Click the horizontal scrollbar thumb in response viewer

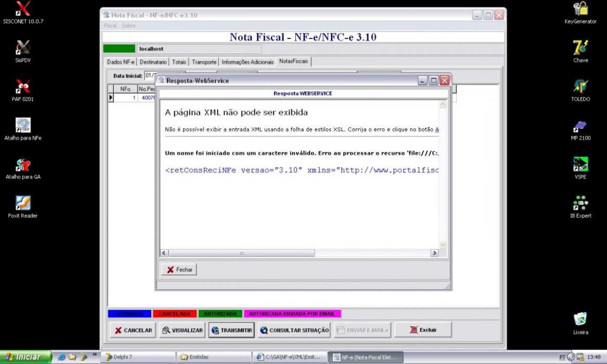coord(241,253)
